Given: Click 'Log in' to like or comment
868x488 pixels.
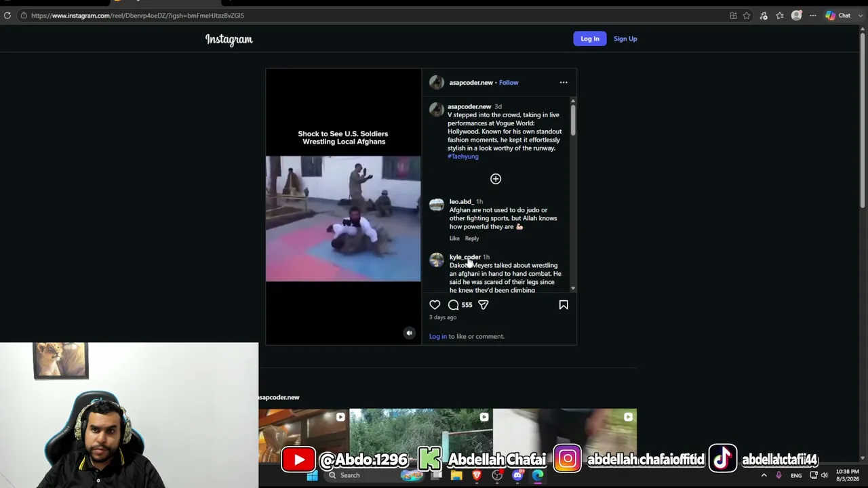Looking at the screenshot, I should click(x=438, y=336).
